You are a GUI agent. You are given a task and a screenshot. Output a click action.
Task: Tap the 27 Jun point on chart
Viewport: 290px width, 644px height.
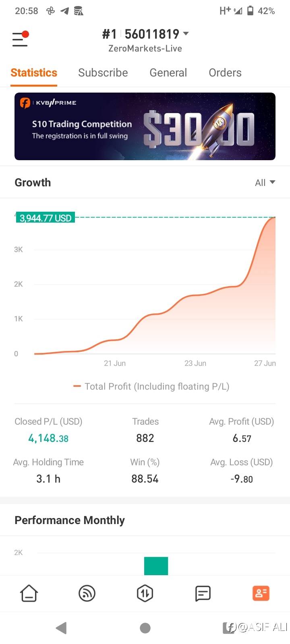(275, 218)
